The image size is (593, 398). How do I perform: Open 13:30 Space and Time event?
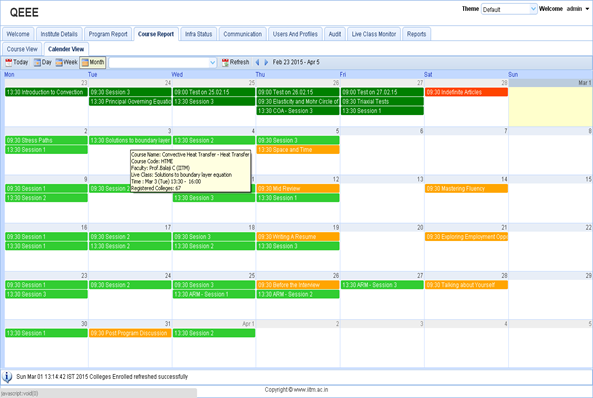[298, 149]
